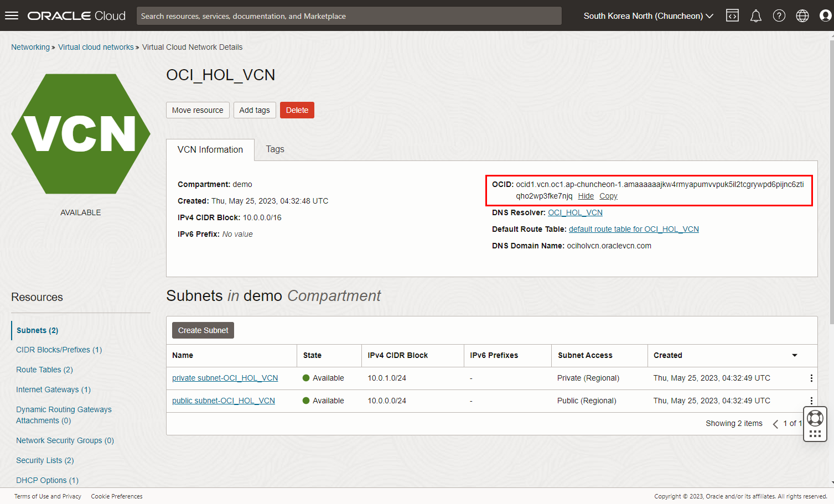Open the user profile avatar icon
The width and height of the screenshot is (834, 504).
pyautogui.click(x=825, y=15)
